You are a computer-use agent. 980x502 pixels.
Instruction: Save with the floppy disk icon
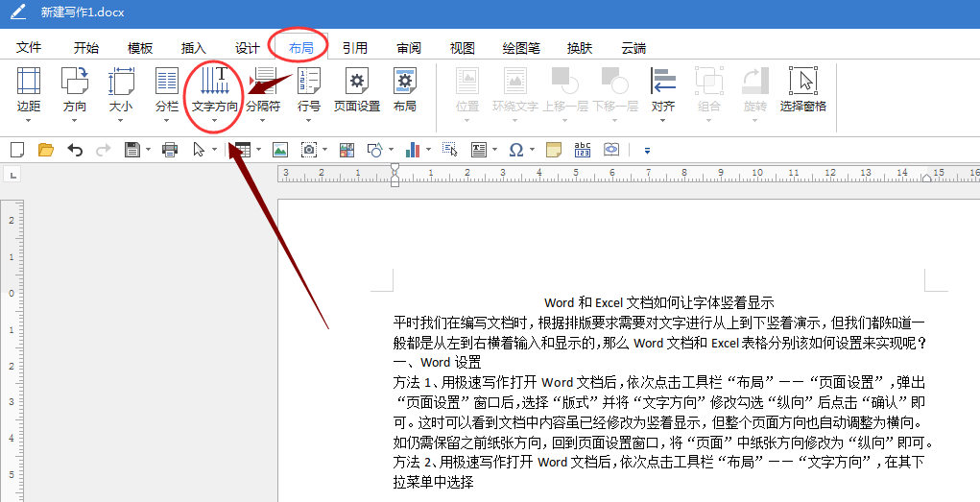pyautogui.click(x=131, y=150)
